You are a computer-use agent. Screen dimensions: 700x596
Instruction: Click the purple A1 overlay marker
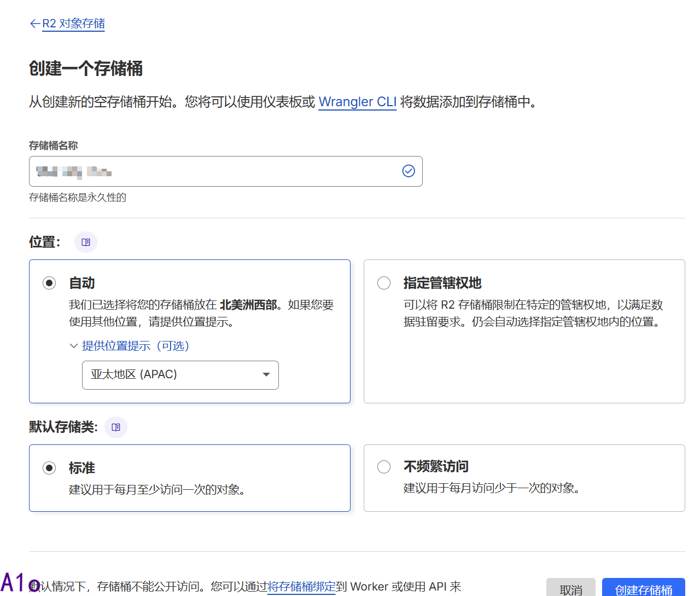pos(19,583)
